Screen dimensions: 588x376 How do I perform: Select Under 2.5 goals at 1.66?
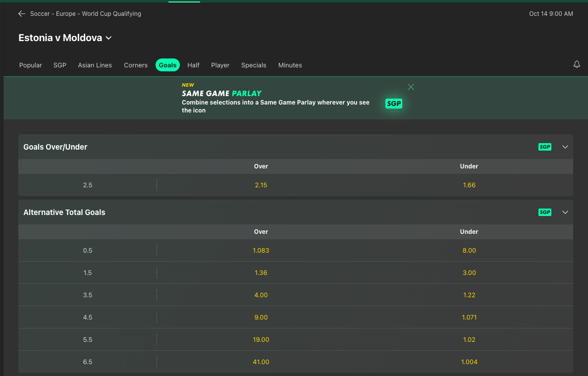469,185
